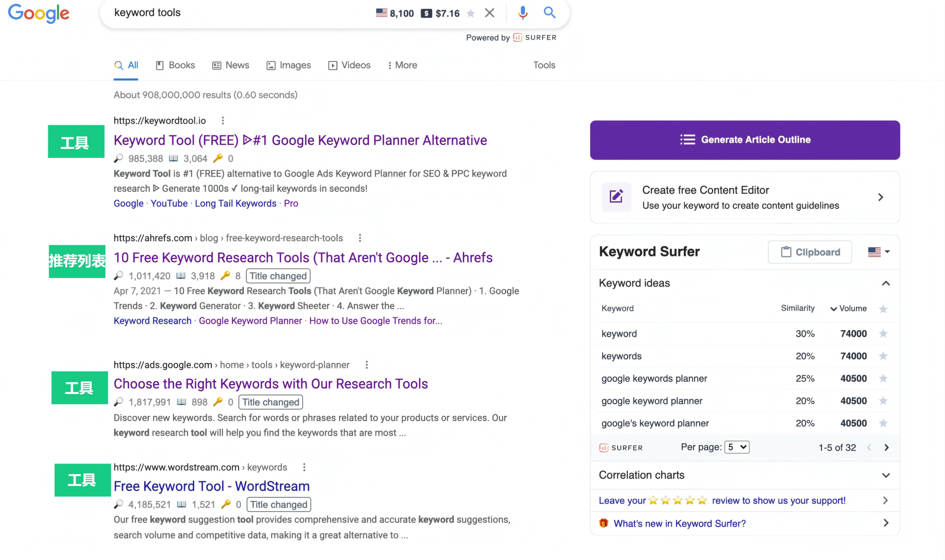Sort keyword ideas by Similarity column

(797, 308)
